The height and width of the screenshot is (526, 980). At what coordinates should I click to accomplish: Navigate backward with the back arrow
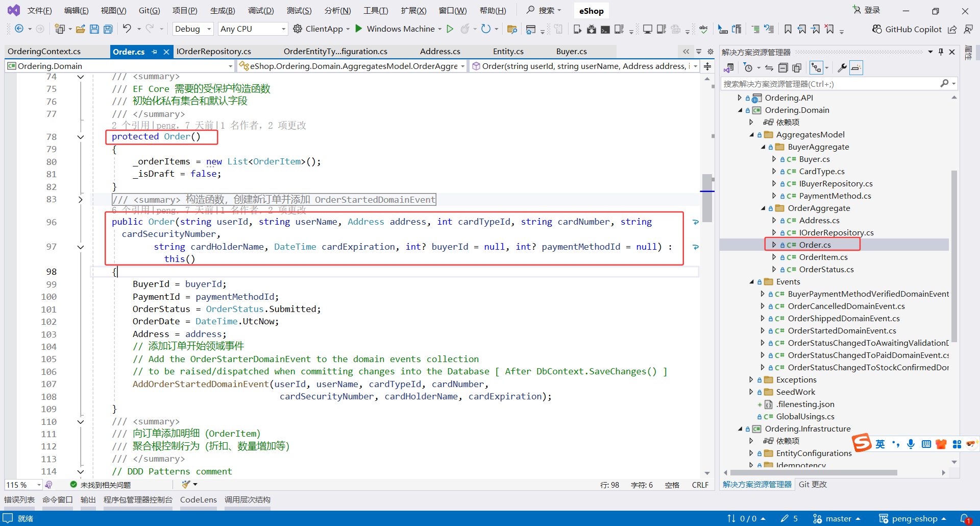point(19,29)
